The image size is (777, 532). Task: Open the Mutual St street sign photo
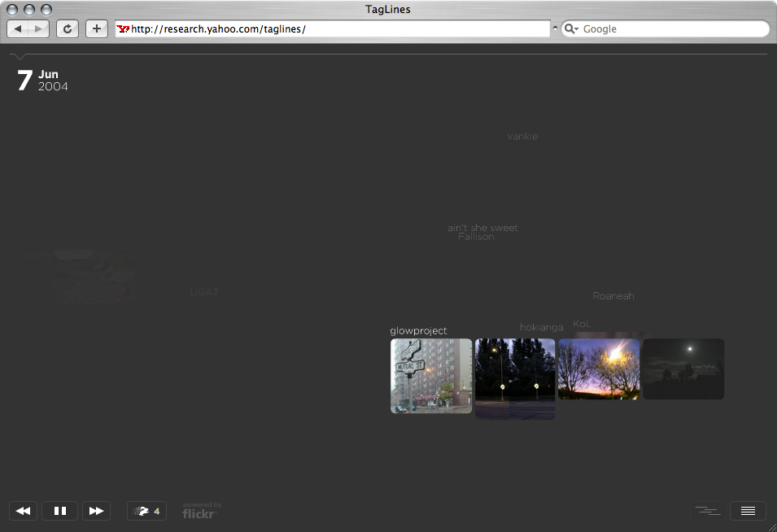431,376
